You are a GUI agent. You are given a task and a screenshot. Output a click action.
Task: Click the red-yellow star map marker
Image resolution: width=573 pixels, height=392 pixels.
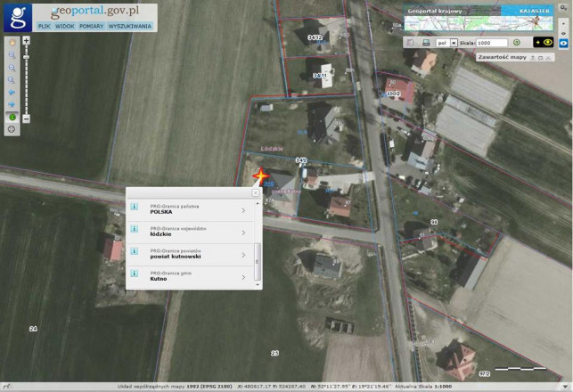click(261, 176)
